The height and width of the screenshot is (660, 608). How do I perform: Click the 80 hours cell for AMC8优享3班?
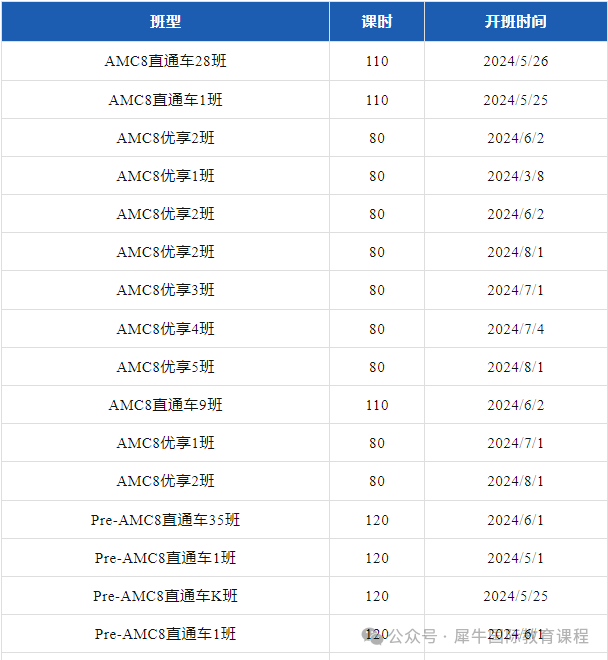pyautogui.click(x=377, y=290)
